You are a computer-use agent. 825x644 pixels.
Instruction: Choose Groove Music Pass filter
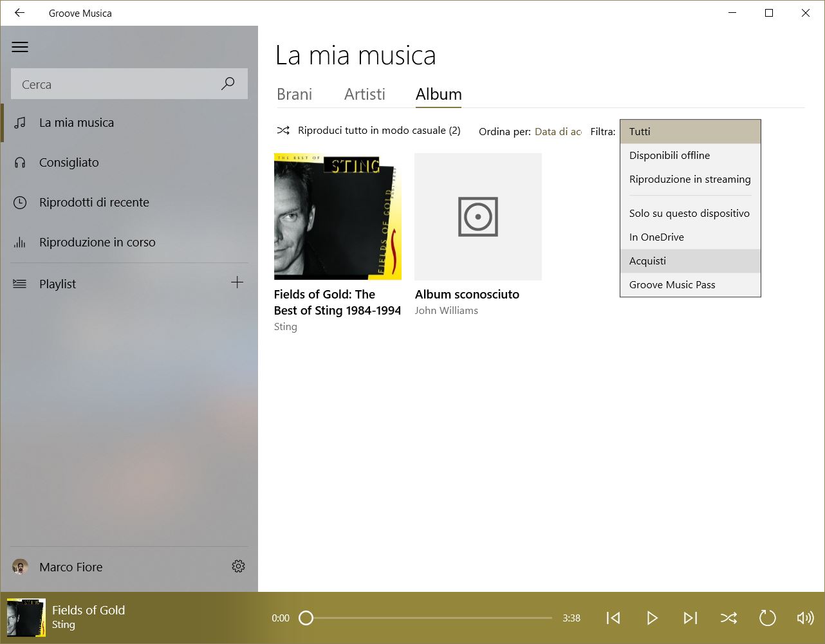click(x=690, y=284)
